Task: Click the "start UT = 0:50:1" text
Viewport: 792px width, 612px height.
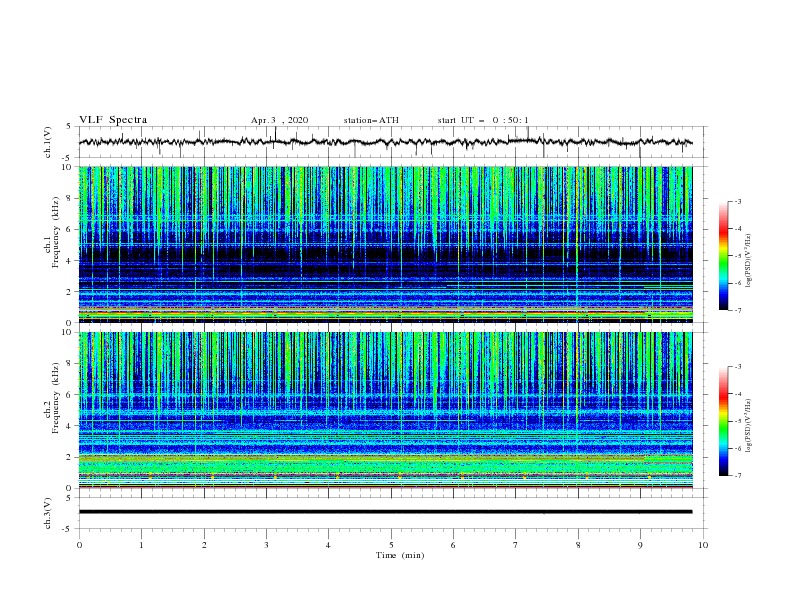Action: 483,120
